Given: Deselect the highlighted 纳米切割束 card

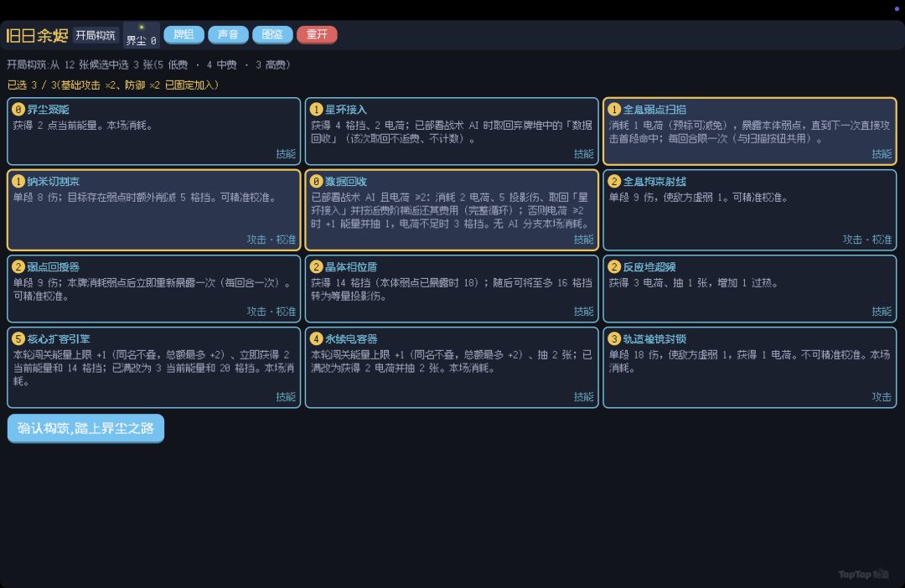Looking at the screenshot, I should tap(154, 210).
